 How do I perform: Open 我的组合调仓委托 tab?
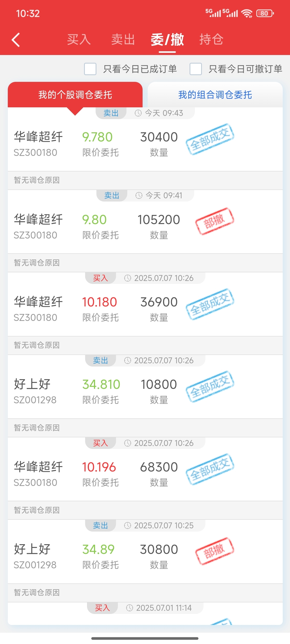pyautogui.click(x=215, y=95)
